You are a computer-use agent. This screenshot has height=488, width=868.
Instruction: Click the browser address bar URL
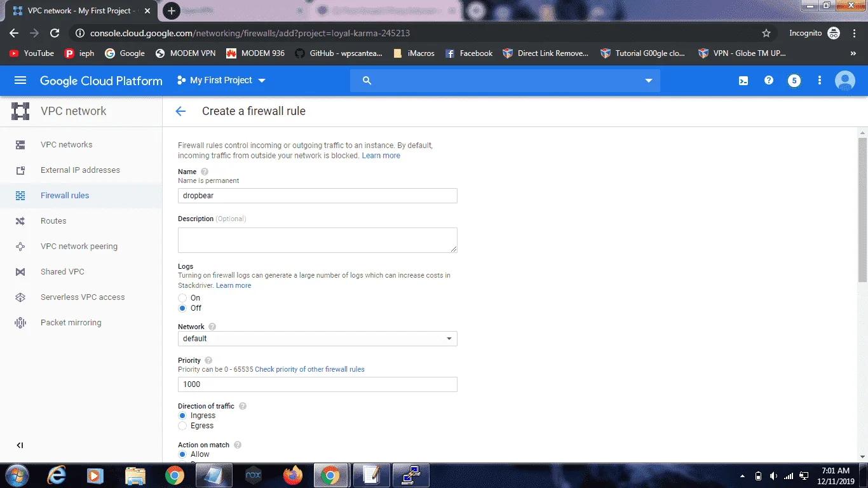coord(250,33)
